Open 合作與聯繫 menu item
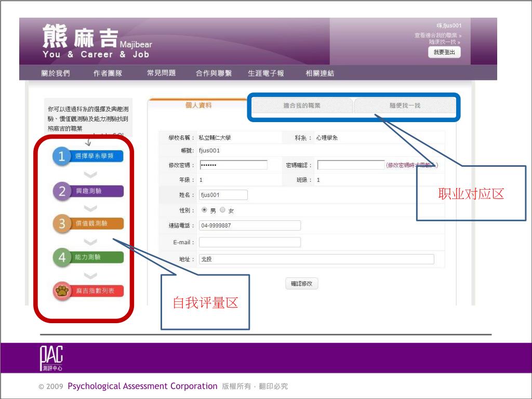 214,73
